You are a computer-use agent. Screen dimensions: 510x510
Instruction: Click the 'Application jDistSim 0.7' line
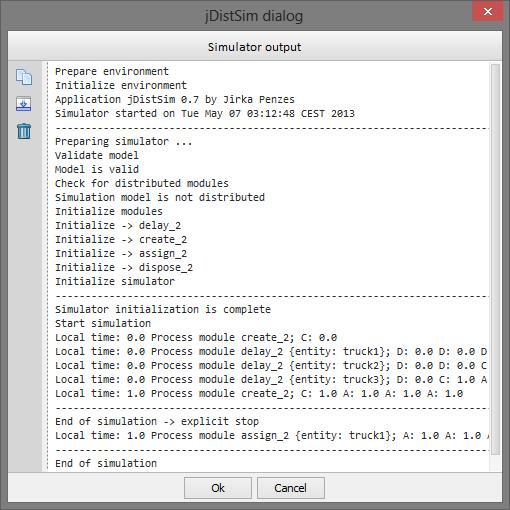tap(175, 99)
